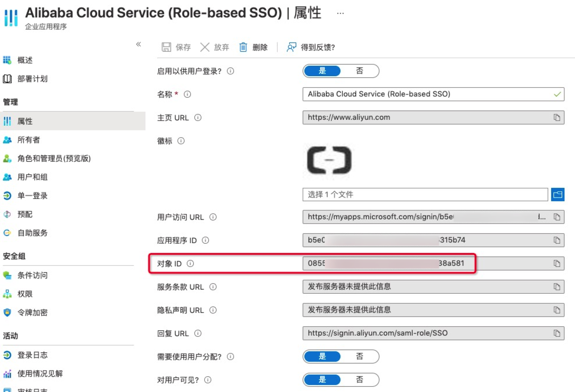This screenshot has height=392, width=575.
Task: Click info icon next to 对象 ID
Action: [190, 263]
